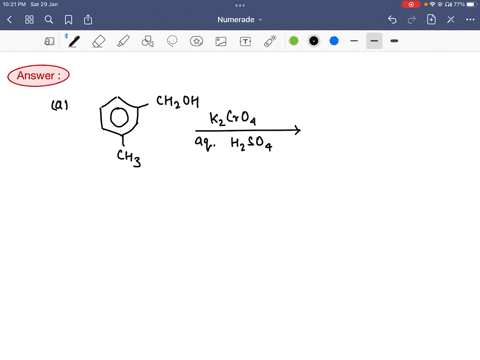Open the thumbnails grid view
The width and height of the screenshot is (480, 360).
point(29,20)
